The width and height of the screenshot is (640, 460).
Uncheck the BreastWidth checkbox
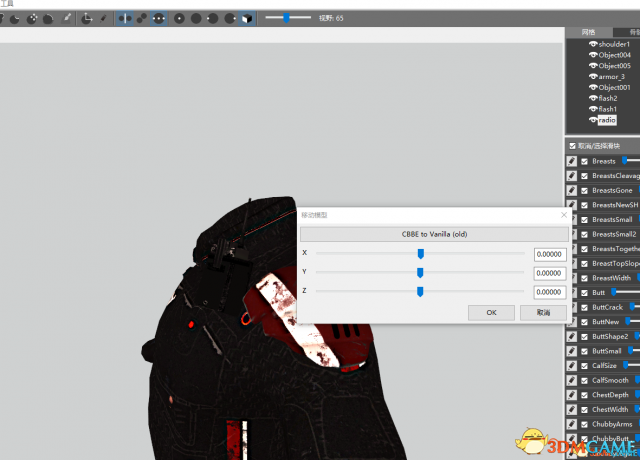[584, 278]
